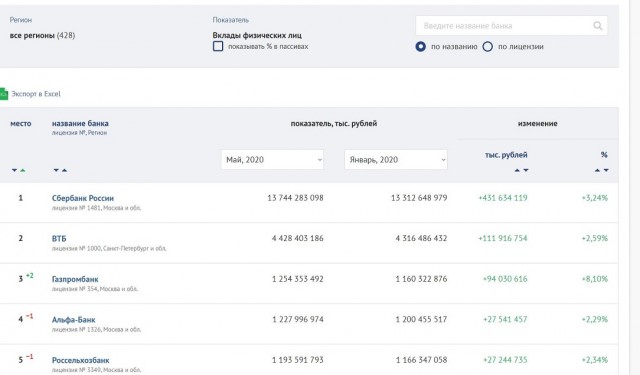The image size is (640, 375).
Task: Open the 'Май, 2020' date dropdown
Action: click(x=272, y=160)
